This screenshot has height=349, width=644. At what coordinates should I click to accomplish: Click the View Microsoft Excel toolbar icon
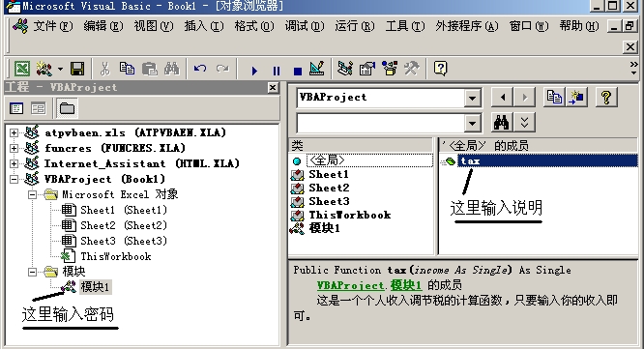(22, 69)
